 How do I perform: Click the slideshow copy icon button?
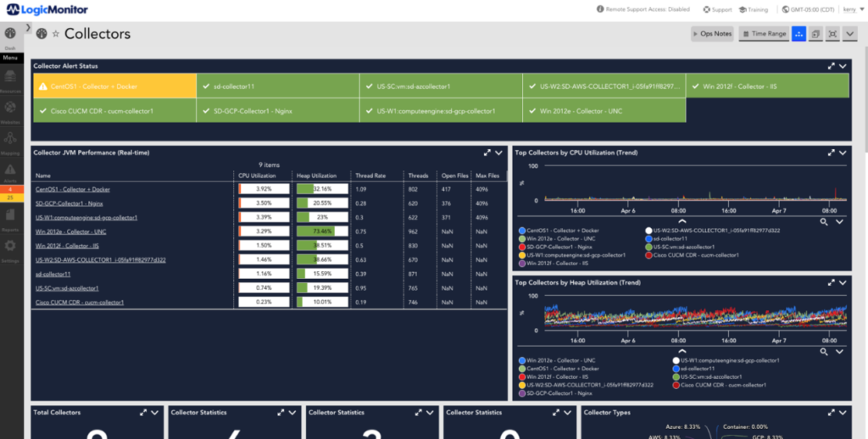[x=815, y=34]
